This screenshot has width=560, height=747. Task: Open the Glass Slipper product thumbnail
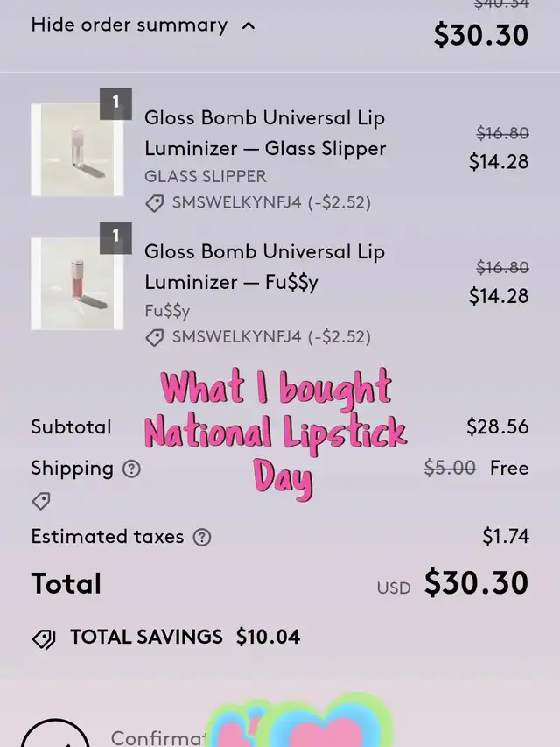tap(76, 150)
